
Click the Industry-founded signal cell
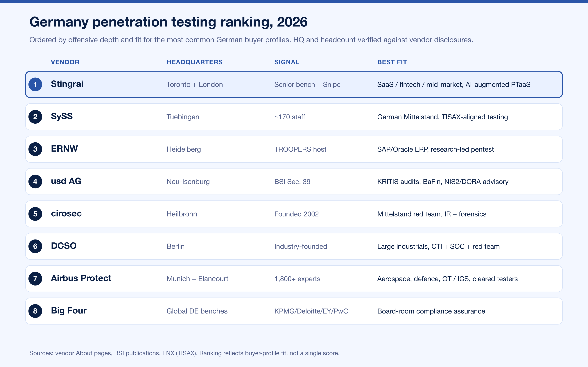coord(301,246)
